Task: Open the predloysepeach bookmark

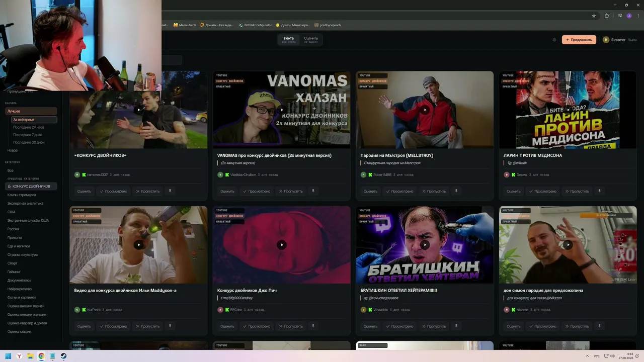Action: (328, 25)
